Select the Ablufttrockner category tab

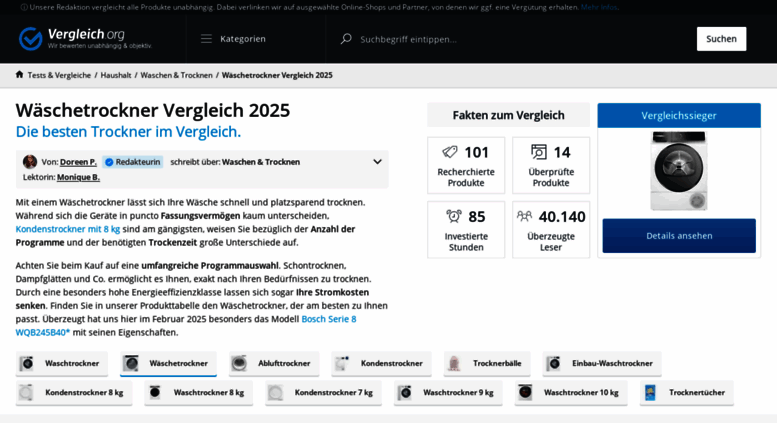coord(274,364)
